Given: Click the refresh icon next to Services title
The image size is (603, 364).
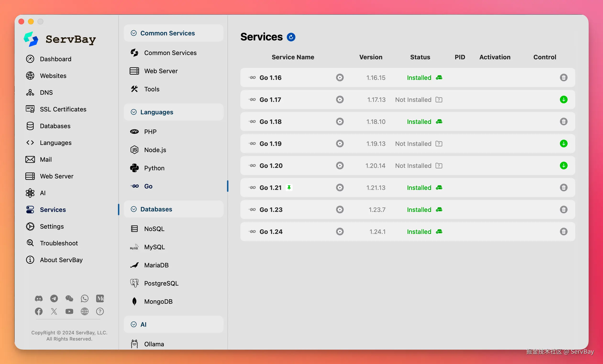Looking at the screenshot, I should click(x=291, y=37).
